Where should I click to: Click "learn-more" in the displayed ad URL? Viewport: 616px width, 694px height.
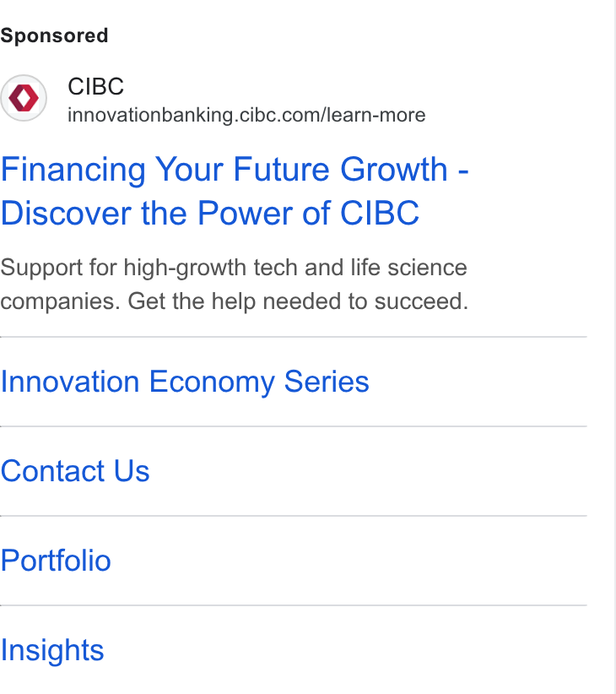coord(376,115)
